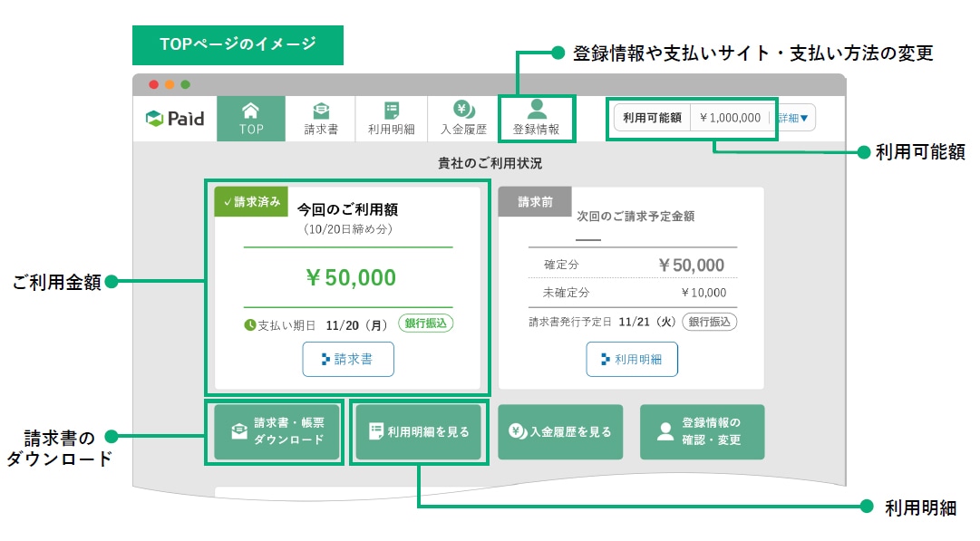
Task: Click the envelope icon above 請求書 tab
Action: tap(321, 111)
